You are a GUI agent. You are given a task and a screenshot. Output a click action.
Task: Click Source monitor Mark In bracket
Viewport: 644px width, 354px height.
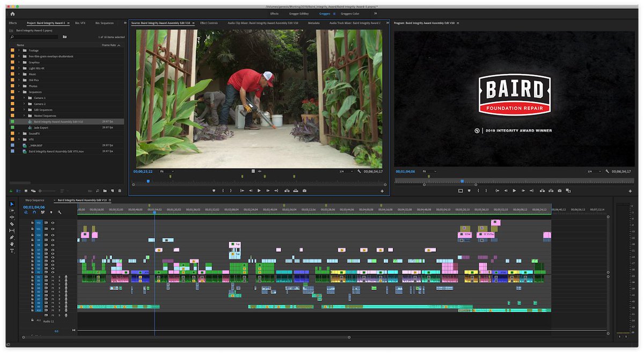click(x=223, y=191)
